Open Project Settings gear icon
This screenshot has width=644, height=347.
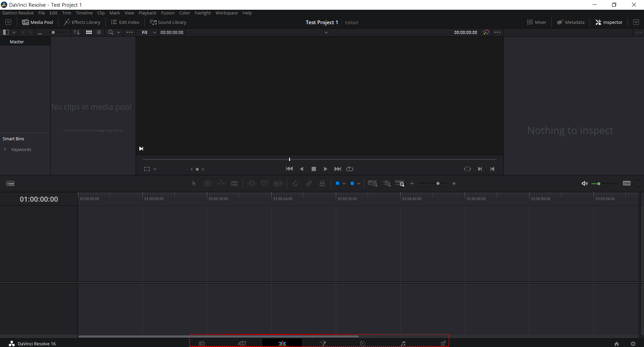(x=633, y=344)
